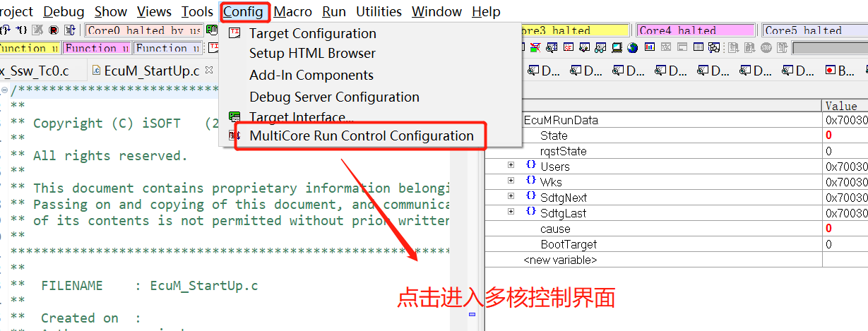
Task: Select the BootTarget variable row
Action: click(677, 244)
